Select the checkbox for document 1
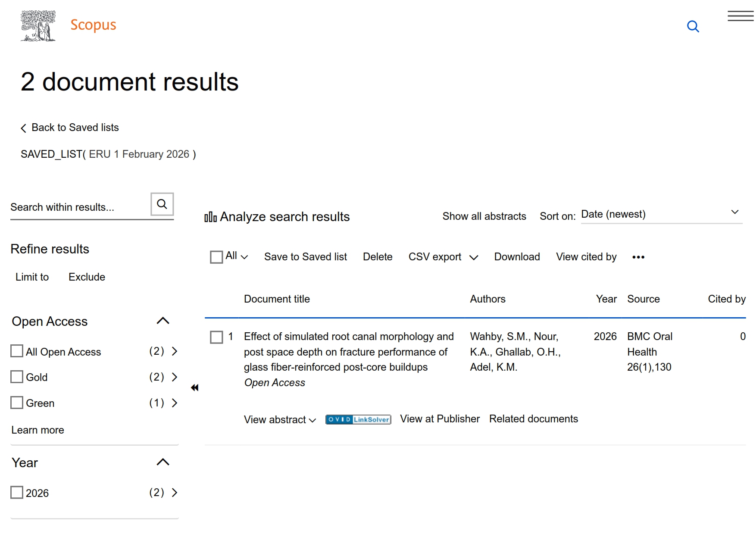 click(x=216, y=337)
